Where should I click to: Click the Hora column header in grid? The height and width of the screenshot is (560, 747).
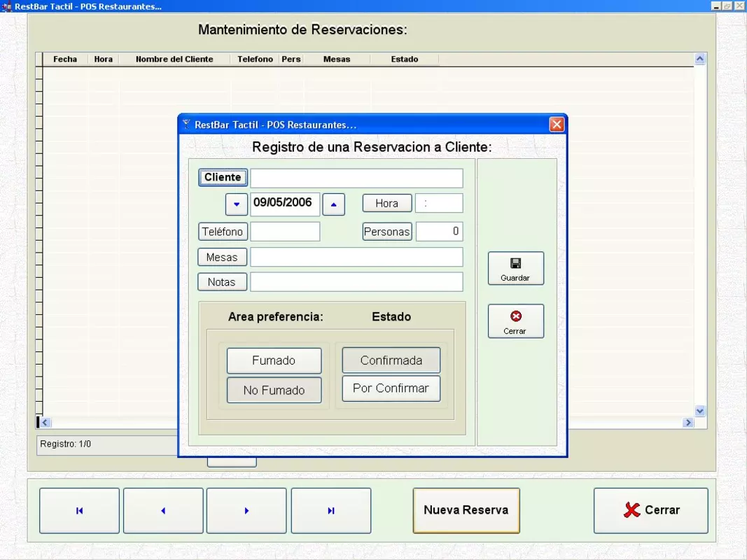[104, 59]
